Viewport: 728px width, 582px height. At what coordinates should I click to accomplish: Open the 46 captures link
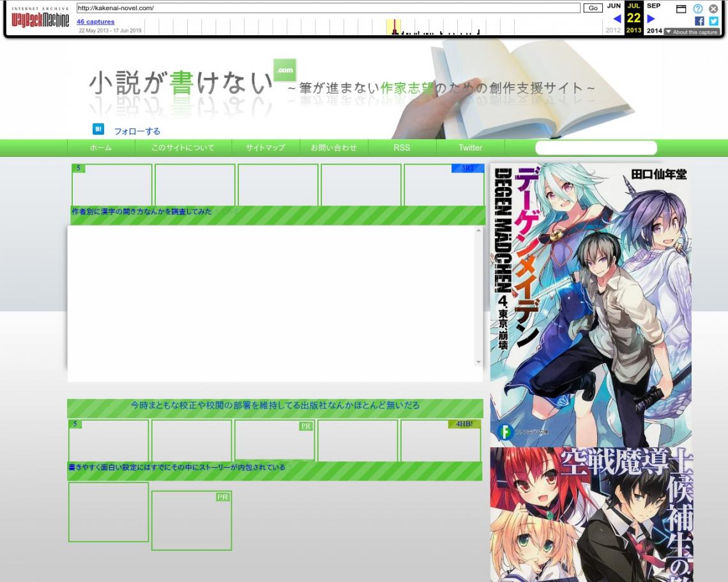pos(96,21)
